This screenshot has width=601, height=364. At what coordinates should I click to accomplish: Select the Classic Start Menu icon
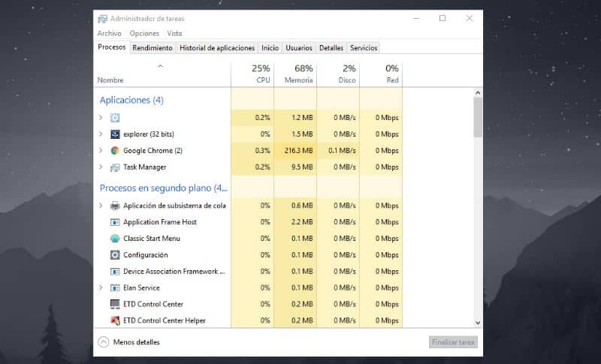(115, 239)
